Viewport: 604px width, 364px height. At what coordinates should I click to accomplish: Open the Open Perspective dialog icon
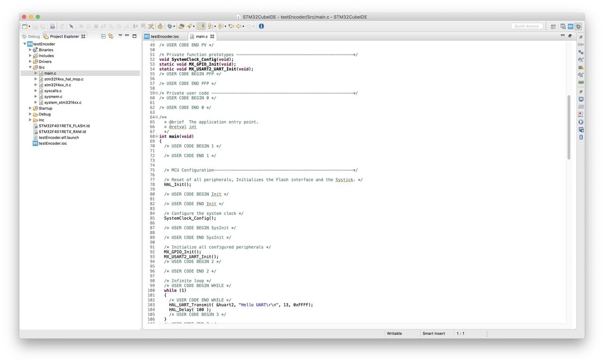[553, 26]
